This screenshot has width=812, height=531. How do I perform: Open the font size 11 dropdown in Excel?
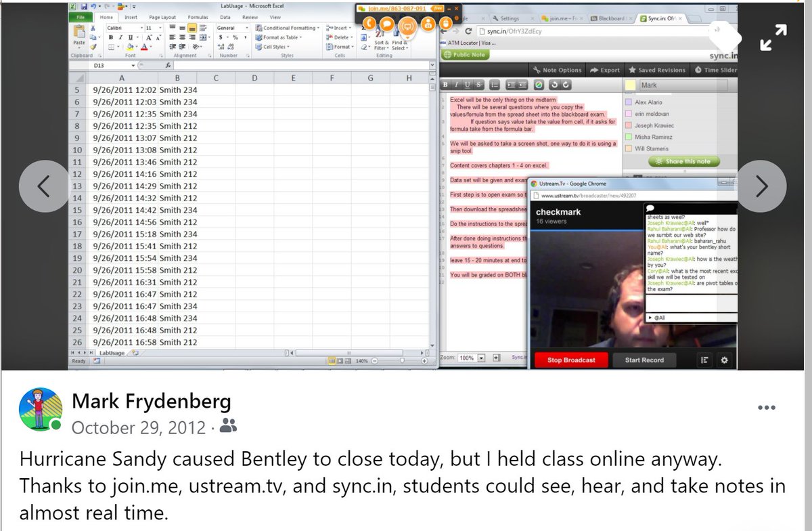pos(160,28)
